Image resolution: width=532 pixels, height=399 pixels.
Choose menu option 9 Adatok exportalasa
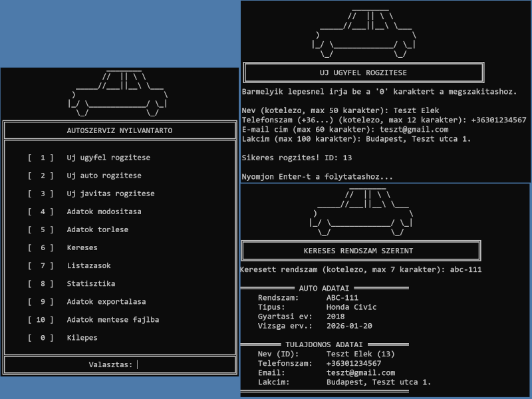pyautogui.click(x=106, y=302)
